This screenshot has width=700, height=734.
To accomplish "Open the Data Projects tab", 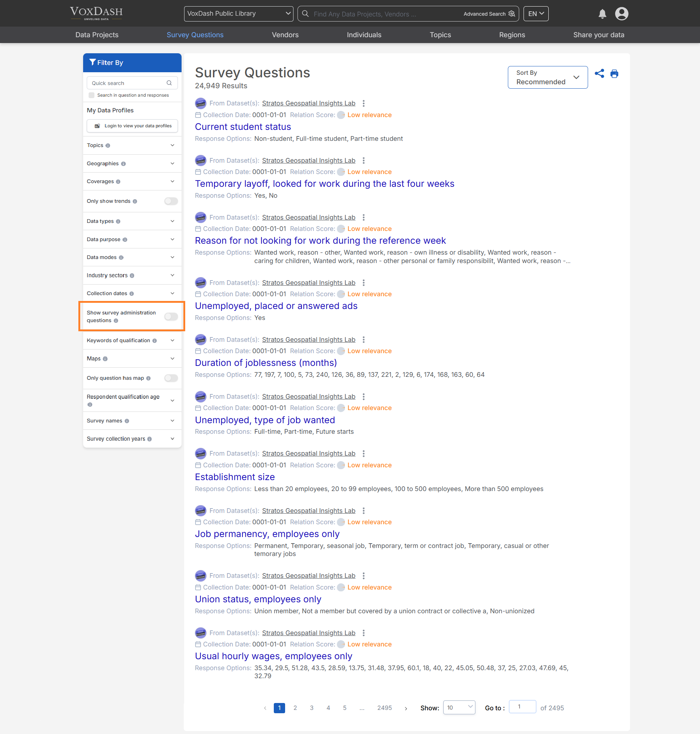I will click(97, 35).
